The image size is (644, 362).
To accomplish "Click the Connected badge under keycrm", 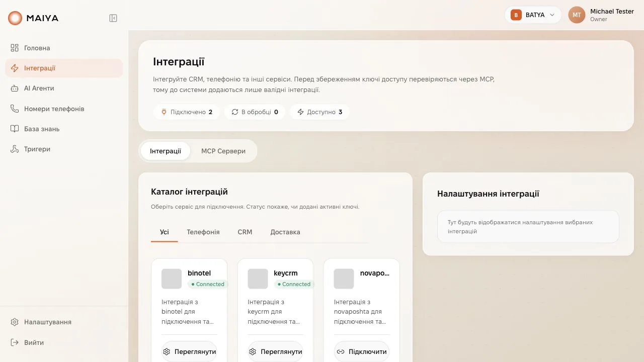I will [x=294, y=284].
